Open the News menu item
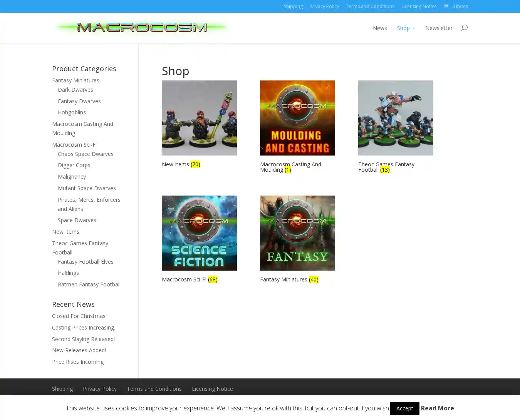 click(379, 28)
